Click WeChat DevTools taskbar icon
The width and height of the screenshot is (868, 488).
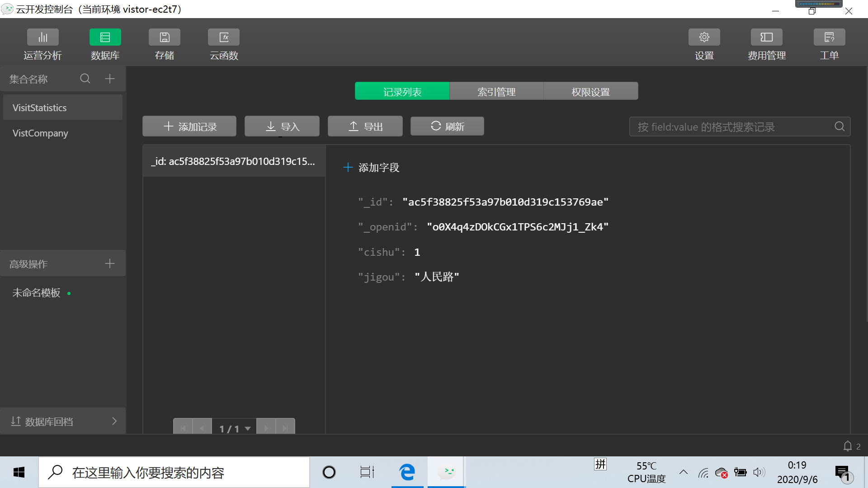click(446, 473)
